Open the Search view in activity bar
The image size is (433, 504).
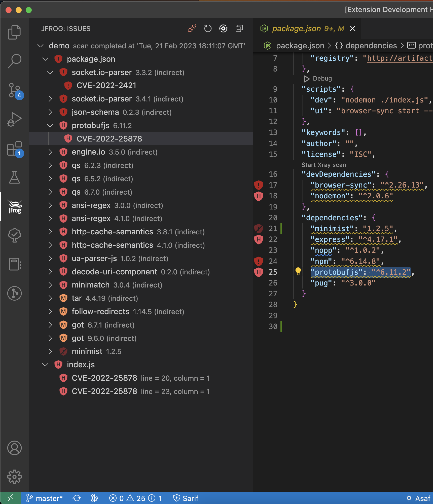[14, 61]
